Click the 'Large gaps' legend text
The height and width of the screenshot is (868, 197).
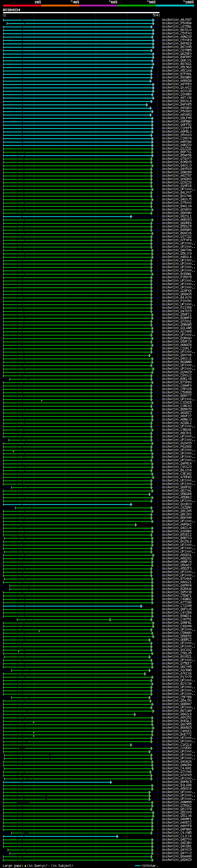pyautogui.click(x=13, y=865)
